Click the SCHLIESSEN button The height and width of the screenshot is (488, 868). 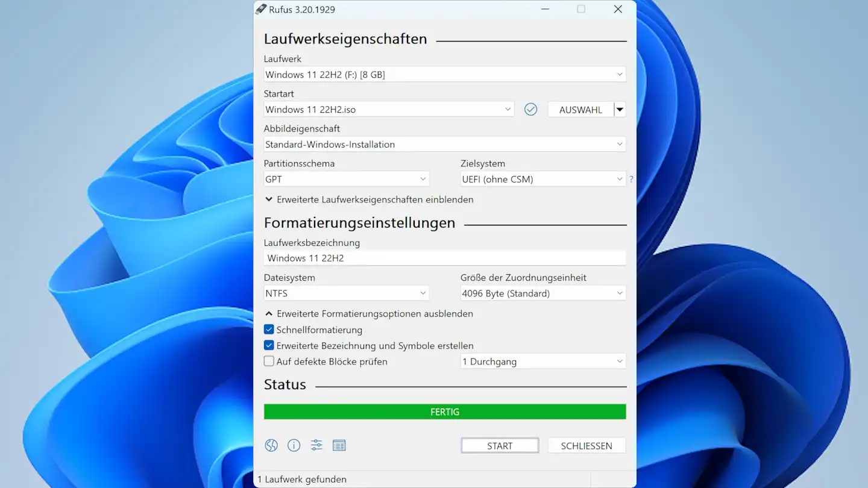[x=586, y=446]
